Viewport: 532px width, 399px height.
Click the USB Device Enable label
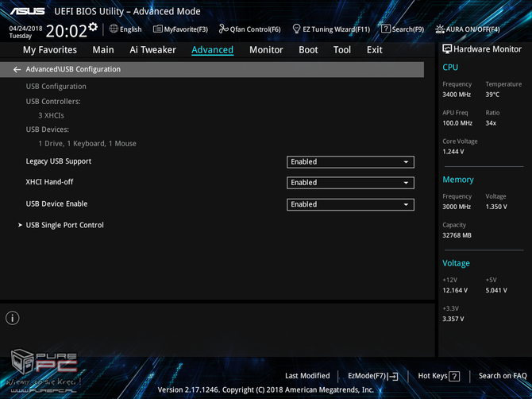click(56, 203)
